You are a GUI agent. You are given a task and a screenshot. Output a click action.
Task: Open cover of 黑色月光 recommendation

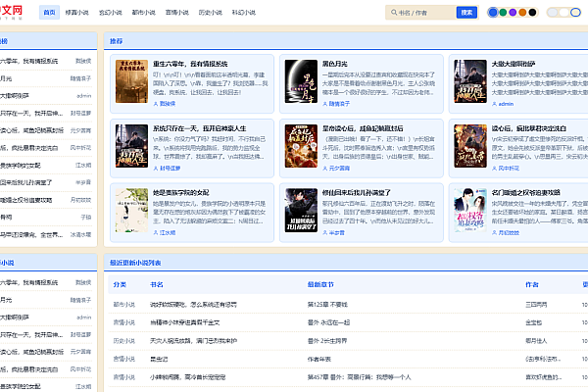(x=301, y=81)
